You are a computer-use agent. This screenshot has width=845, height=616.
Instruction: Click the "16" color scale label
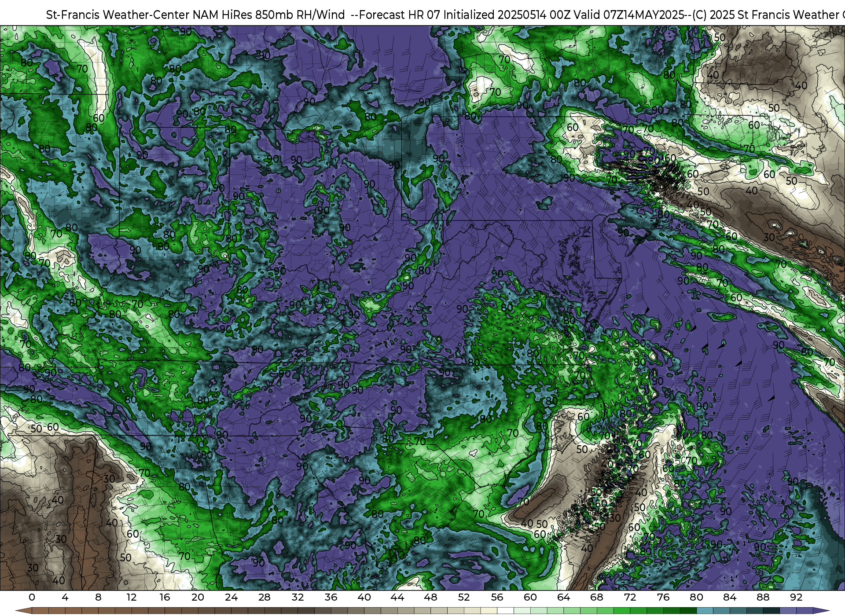[165, 597]
